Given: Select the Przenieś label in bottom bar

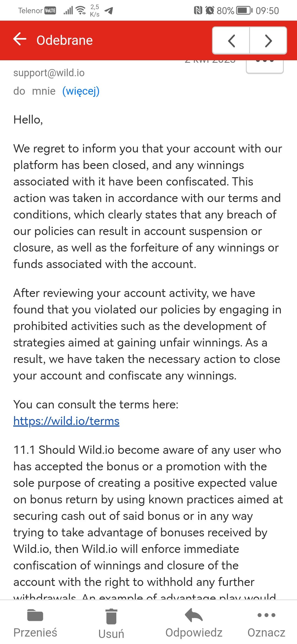Looking at the screenshot, I should pyautogui.click(x=35, y=632).
